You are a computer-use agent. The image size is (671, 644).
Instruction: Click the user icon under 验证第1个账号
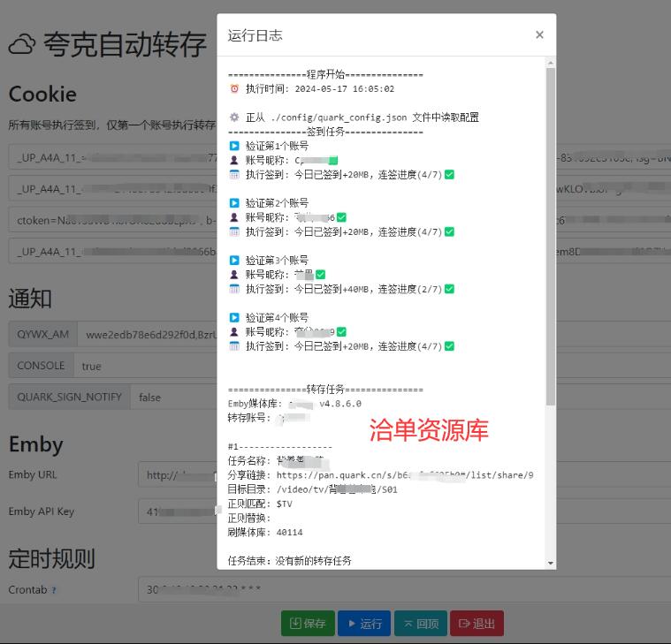[234, 160]
